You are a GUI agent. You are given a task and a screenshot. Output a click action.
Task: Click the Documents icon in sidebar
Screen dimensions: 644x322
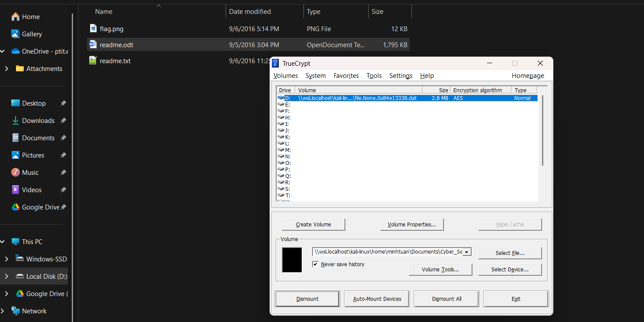16,138
